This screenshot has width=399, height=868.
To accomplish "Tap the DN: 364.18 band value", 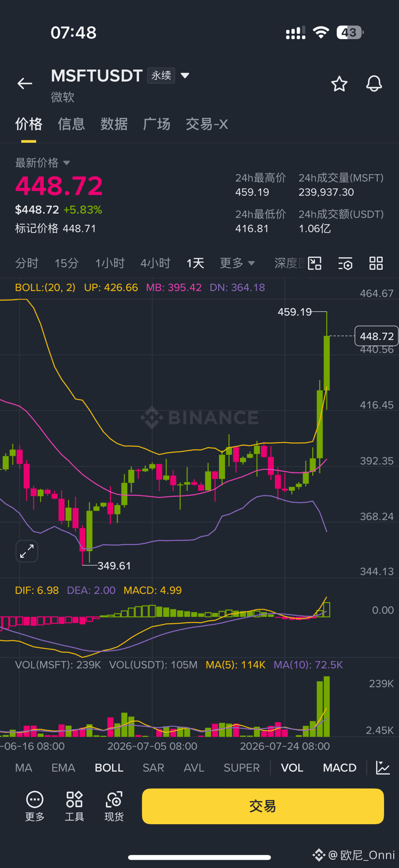I will click(x=237, y=288).
